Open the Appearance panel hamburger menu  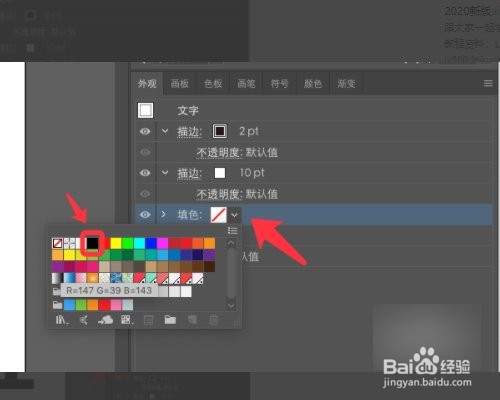point(488,83)
